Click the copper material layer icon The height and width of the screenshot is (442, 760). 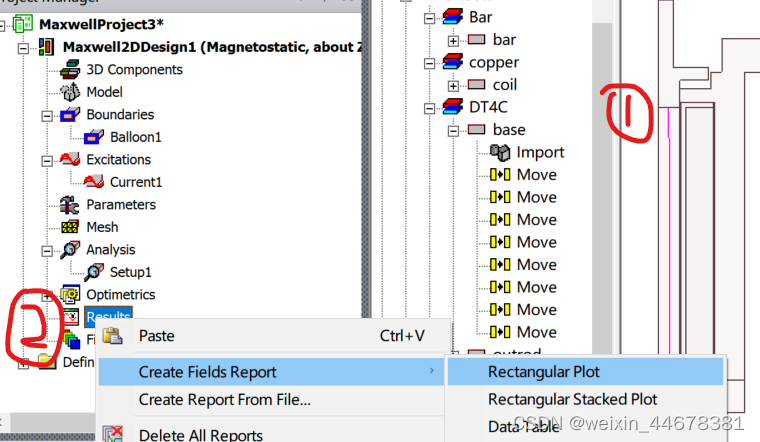click(453, 62)
